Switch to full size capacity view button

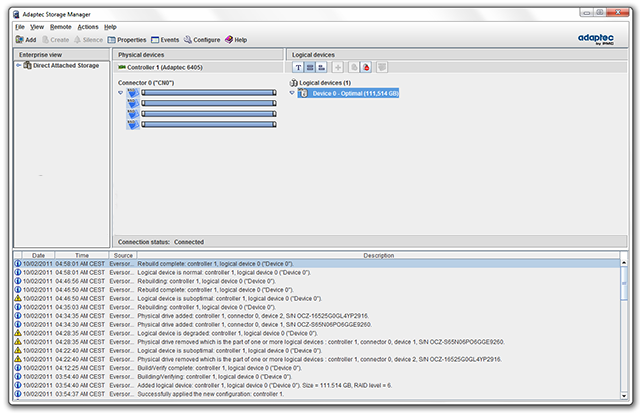pos(310,67)
